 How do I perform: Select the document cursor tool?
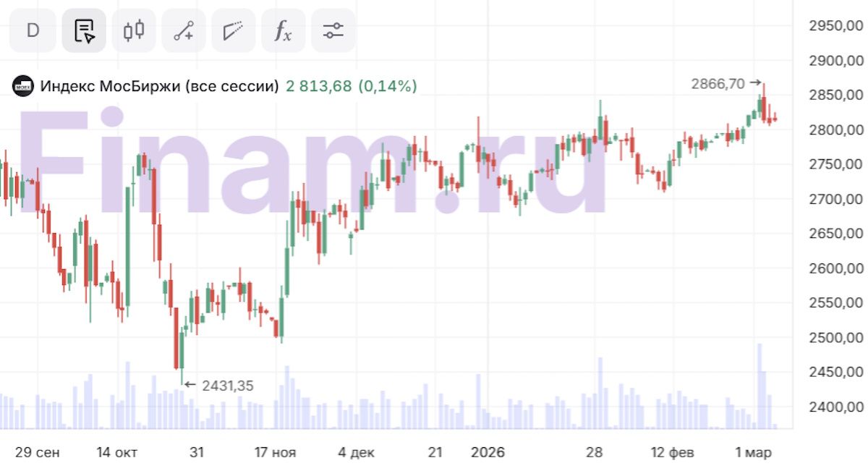(x=84, y=30)
